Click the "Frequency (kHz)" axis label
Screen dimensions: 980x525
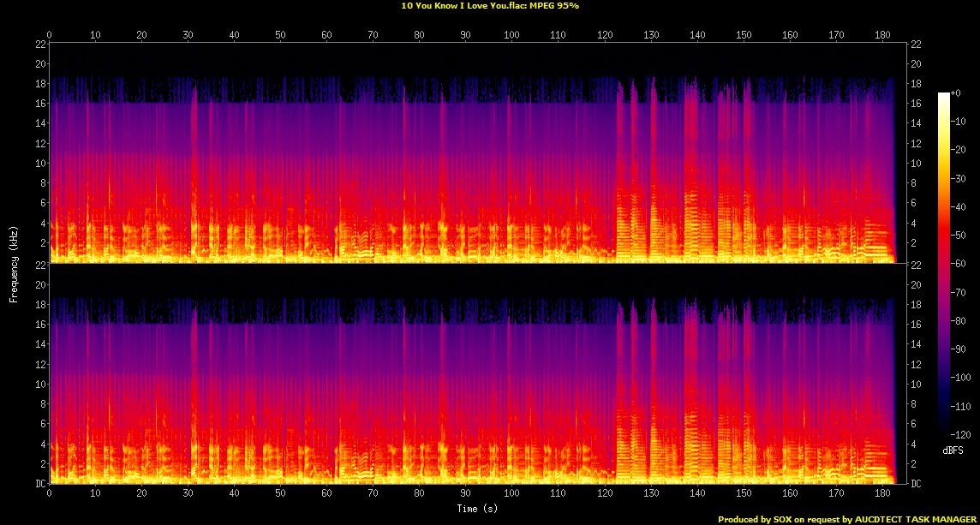tap(14, 263)
